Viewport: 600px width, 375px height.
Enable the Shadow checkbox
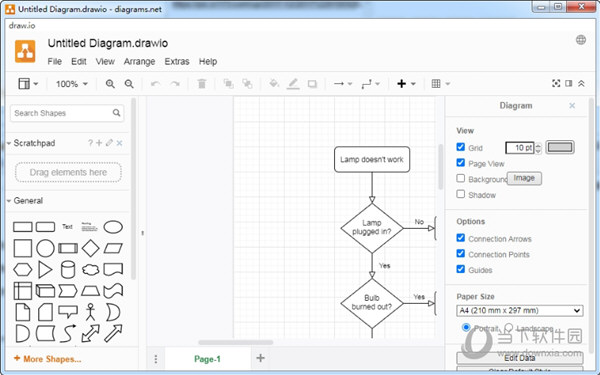pyautogui.click(x=461, y=194)
